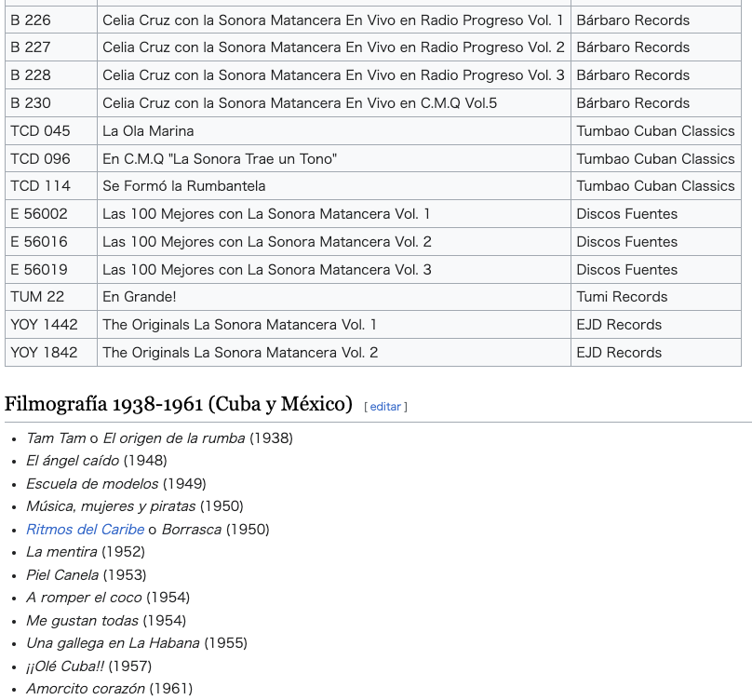Viewport: 752px width, 700px height.
Task: Click the Radio Progreso Vol. 2 album title
Action: (333, 47)
